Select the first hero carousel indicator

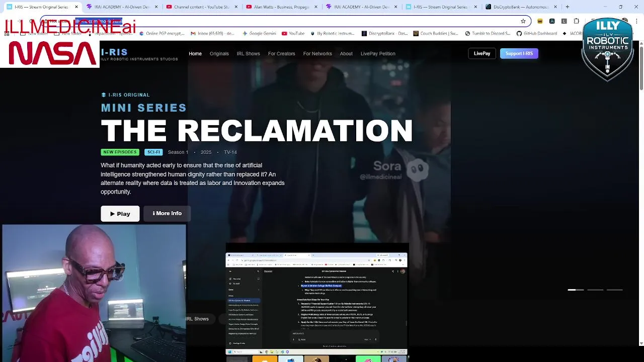tap(576, 290)
